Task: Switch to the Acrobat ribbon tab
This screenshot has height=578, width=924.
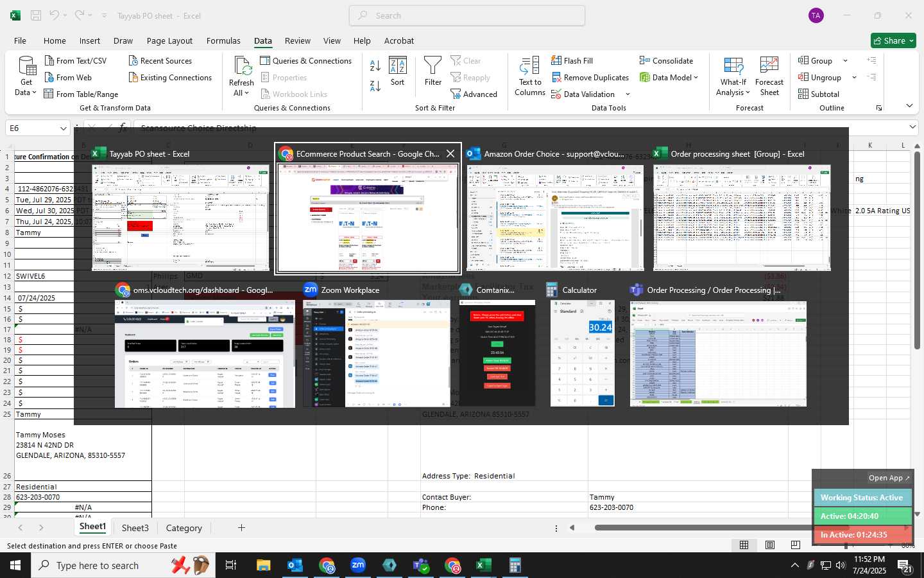Action: 399,40
